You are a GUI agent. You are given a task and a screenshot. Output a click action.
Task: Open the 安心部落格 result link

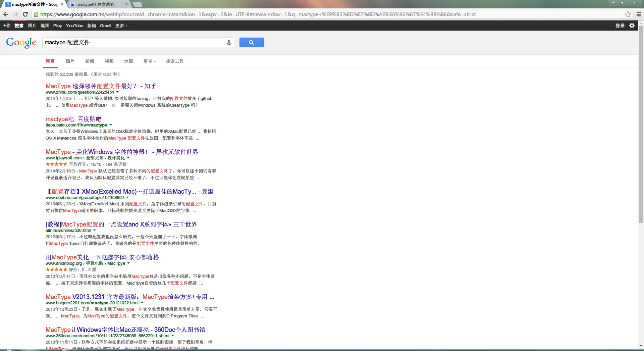[102, 257]
